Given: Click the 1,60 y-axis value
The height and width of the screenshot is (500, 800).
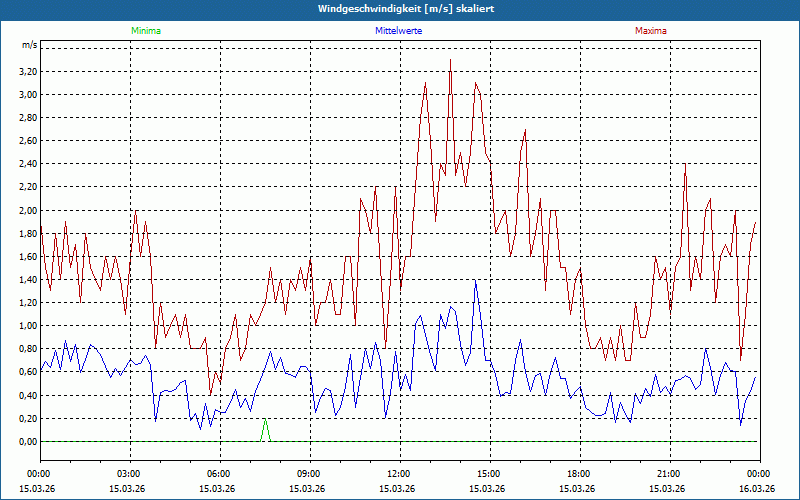Looking at the screenshot, I should [x=28, y=257].
